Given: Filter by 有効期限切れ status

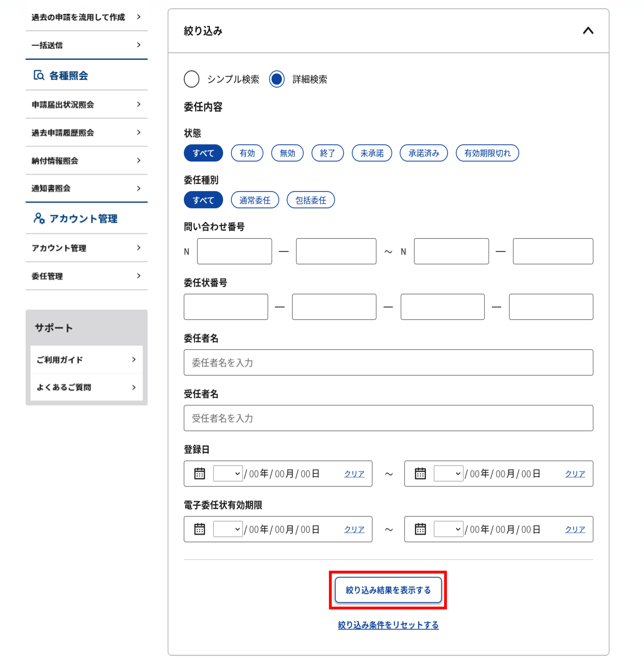Looking at the screenshot, I should [487, 153].
